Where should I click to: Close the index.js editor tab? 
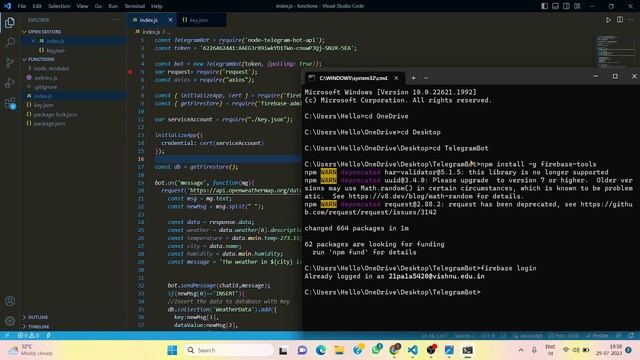(170, 20)
